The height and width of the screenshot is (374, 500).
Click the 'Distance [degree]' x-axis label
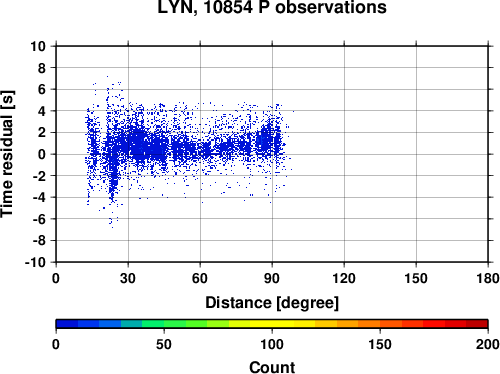pos(272,303)
